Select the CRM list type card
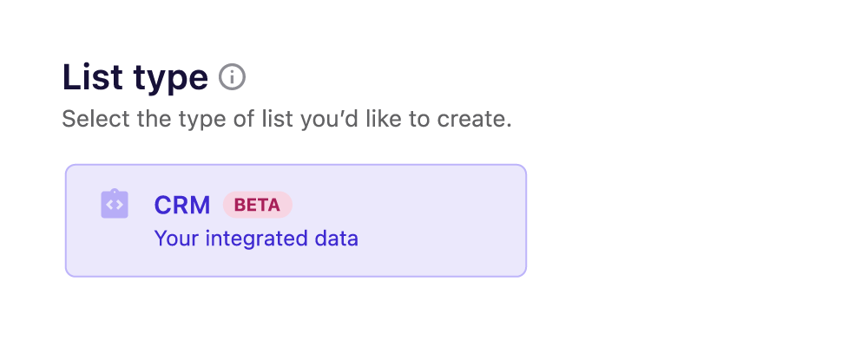 [295, 220]
